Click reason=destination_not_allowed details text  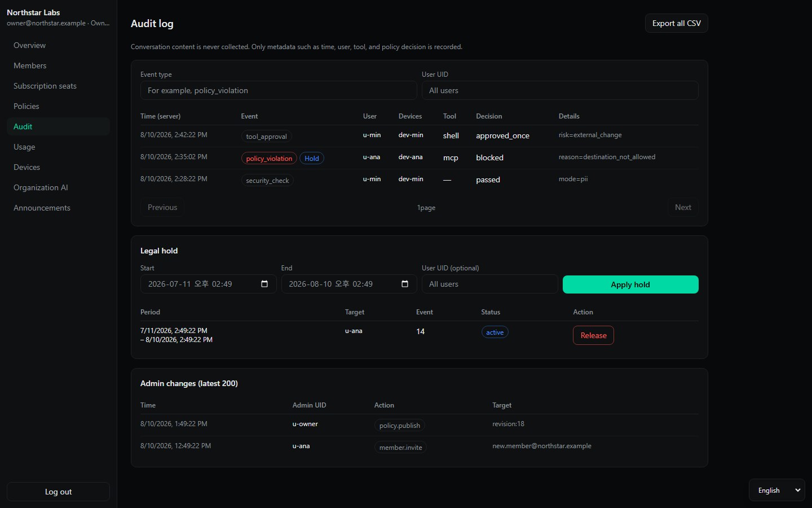click(607, 157)
